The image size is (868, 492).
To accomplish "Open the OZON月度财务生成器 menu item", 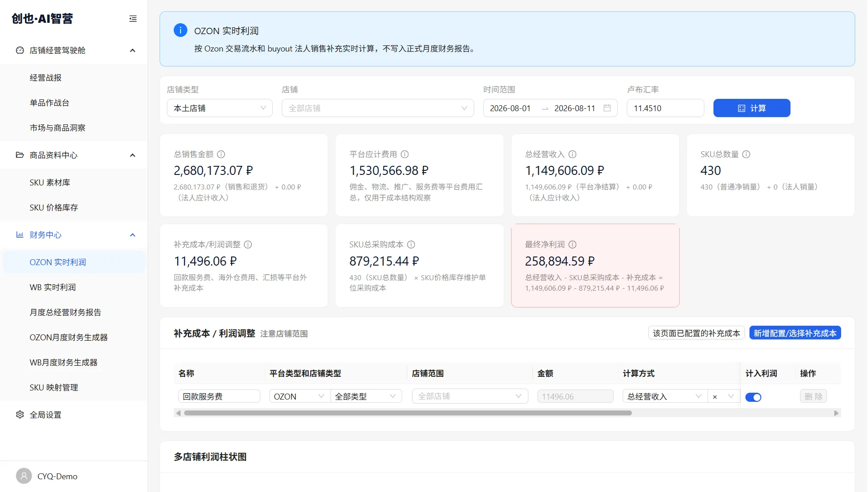I will point(74,338).
